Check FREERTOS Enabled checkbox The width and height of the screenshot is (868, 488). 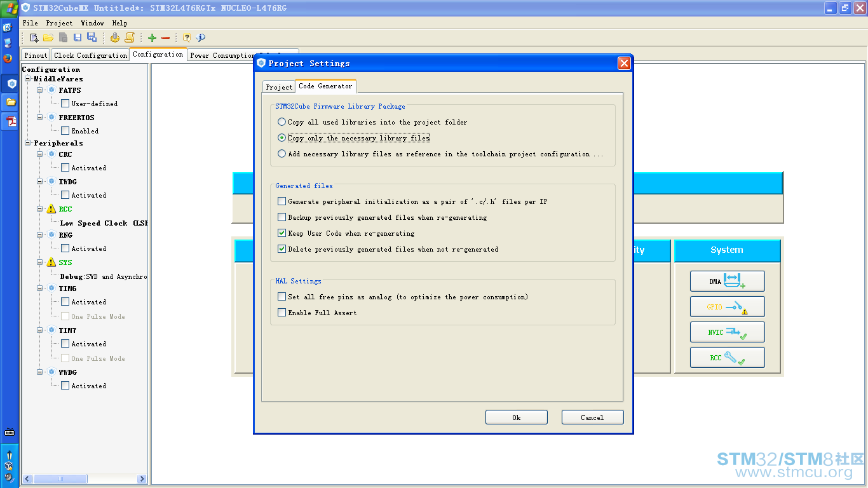pos(65,131)
